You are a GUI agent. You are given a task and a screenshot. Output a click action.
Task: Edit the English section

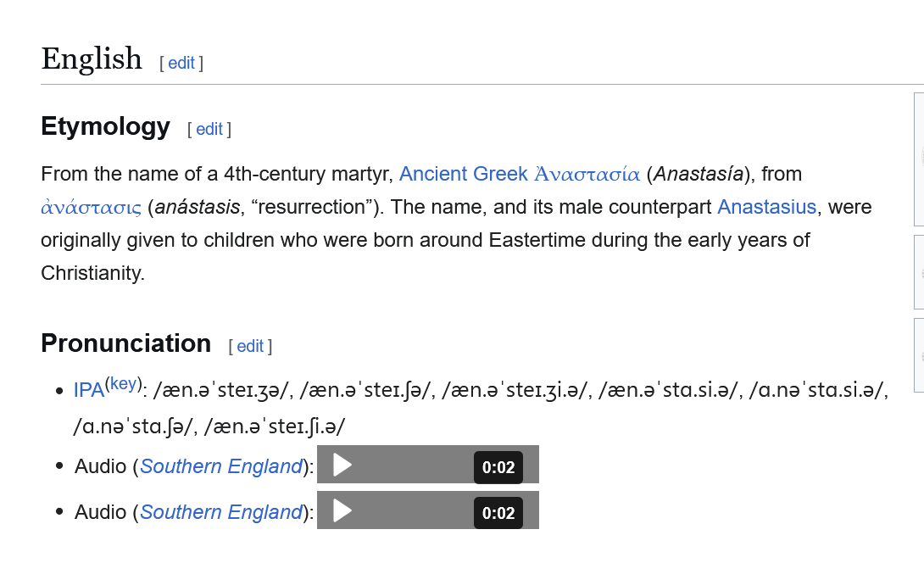[181, 63]
